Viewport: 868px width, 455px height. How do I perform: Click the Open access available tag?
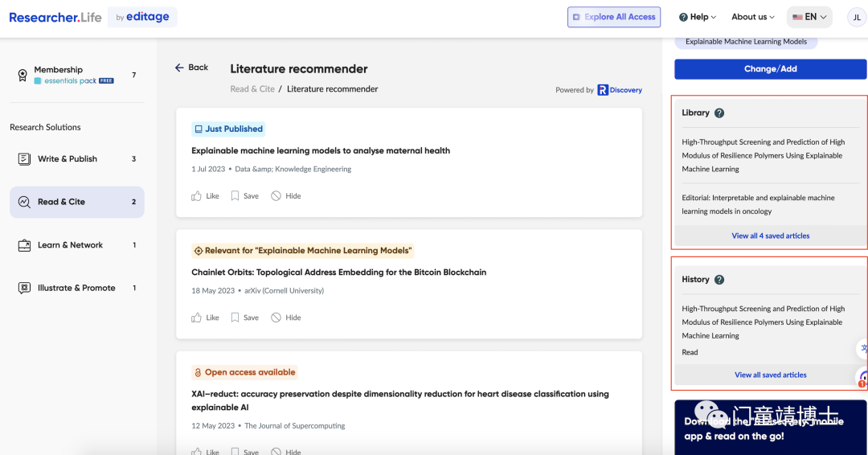pyautogui.click(x=244, y=372)
